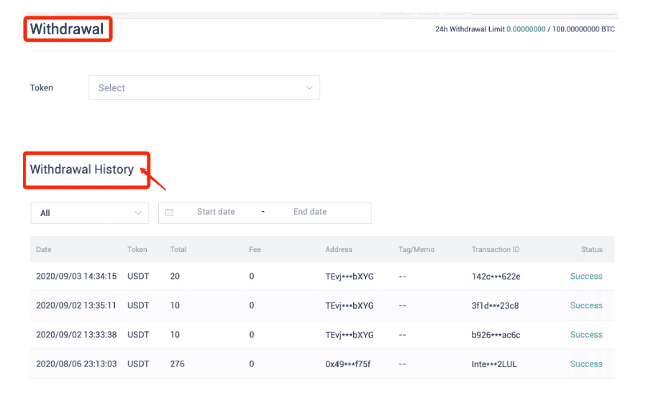Open the Token select dropdown
The image size is (651, 414).
204,88
